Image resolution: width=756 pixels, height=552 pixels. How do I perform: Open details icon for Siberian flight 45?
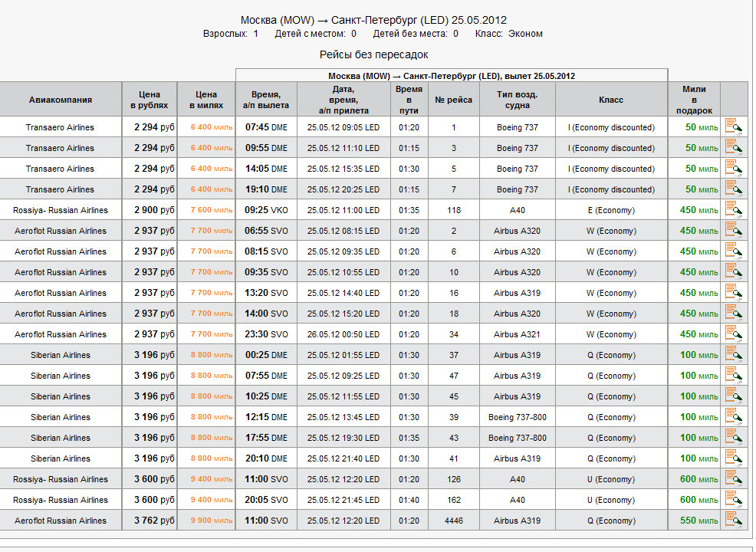(x=733, y=396)
